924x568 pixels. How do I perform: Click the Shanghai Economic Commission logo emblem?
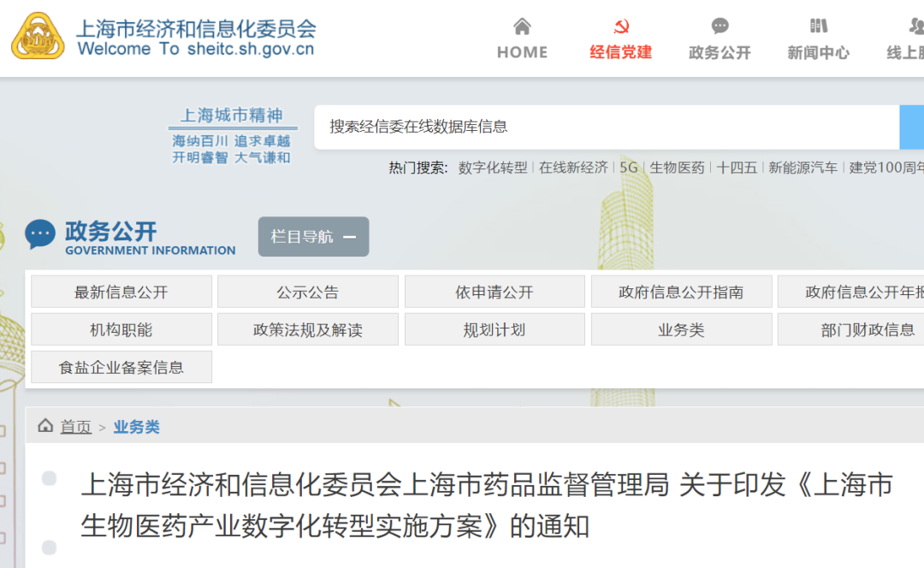(37, 37)
